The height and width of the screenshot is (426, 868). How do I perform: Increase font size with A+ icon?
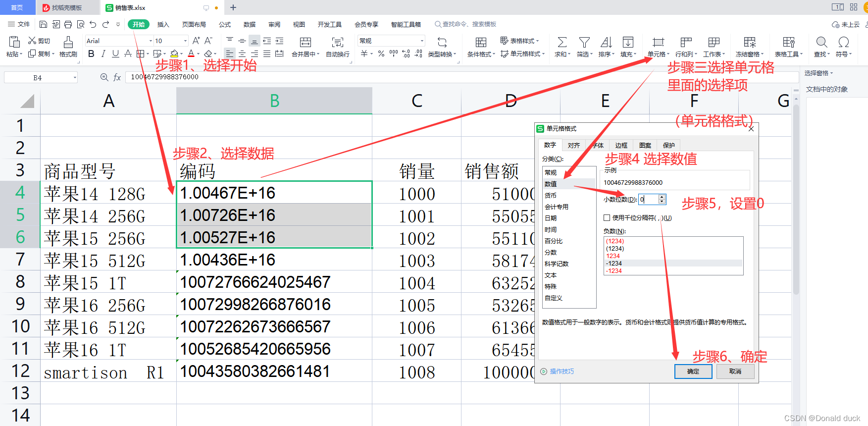coord(196,41)
